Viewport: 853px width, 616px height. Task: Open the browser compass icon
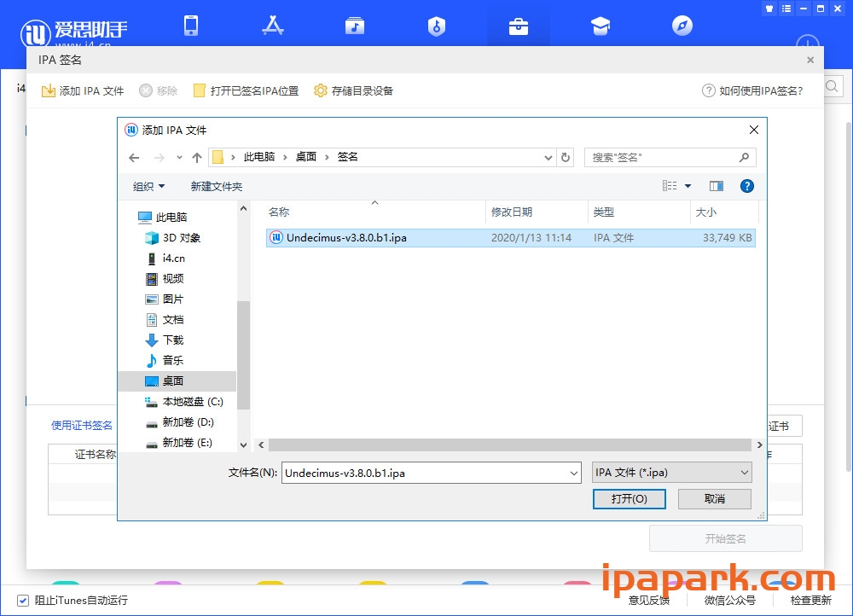coord(681,26)
